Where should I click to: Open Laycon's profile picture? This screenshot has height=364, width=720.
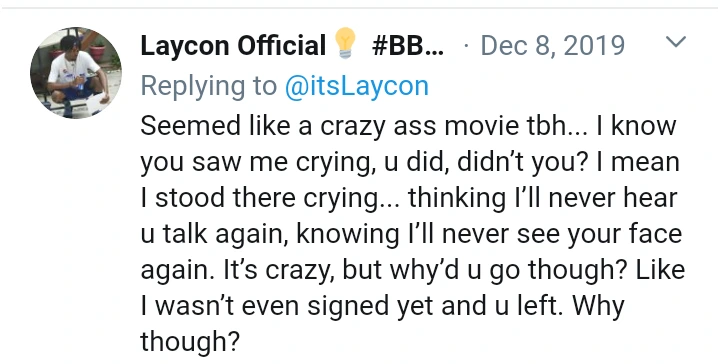(x=76, y=73)
